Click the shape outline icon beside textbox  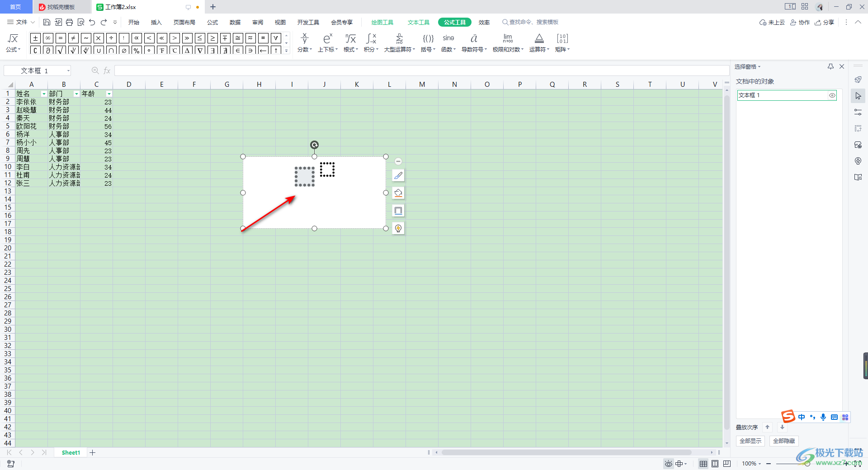pyautogui.click(x=398, y=211)
